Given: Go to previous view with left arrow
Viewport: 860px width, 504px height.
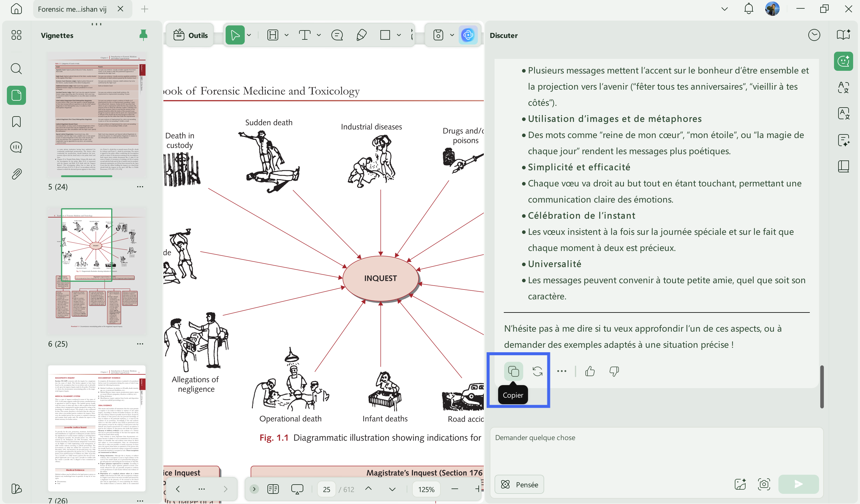Looking at the screenshot, I should tap(177, 489).
